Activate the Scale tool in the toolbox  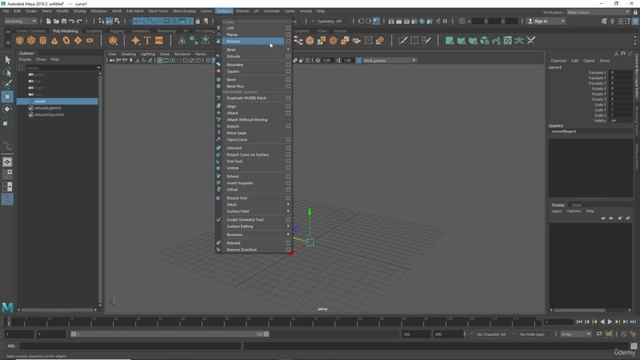tap(7, 123)
